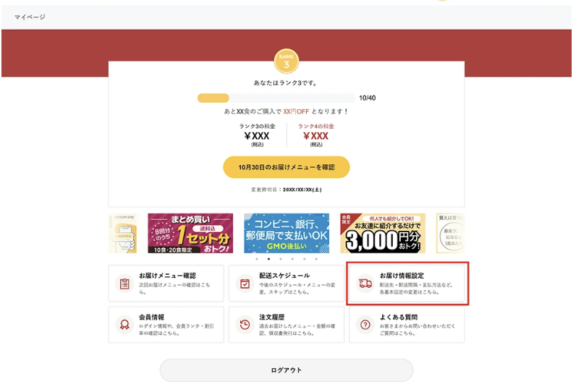Select the first carousel pagination dot

tap(257, 259)
